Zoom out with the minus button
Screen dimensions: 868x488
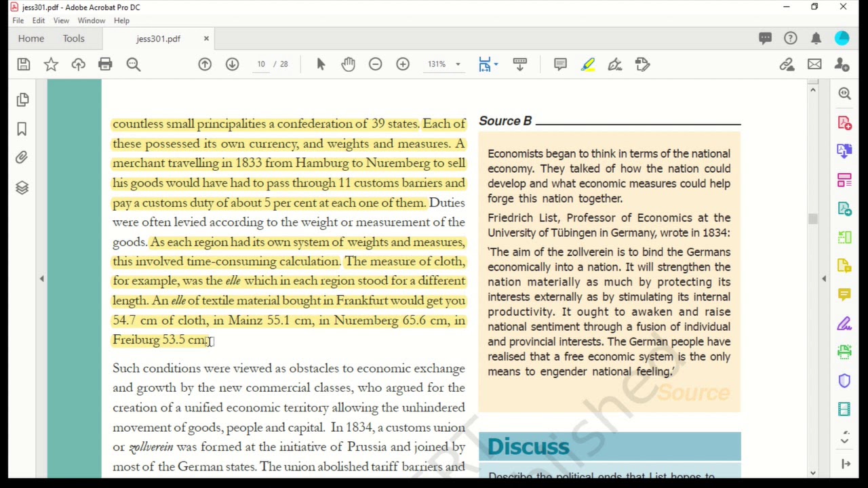point(375,64)
